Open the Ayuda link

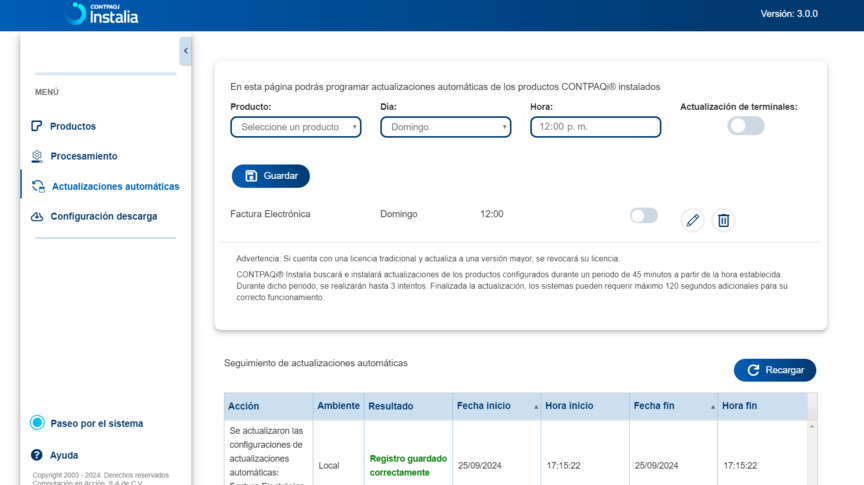pyautogui.click(x=64, y=455)
